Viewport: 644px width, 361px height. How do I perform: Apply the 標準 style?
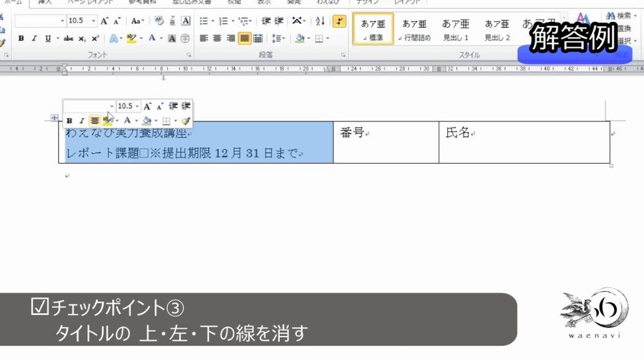[x=373, y=29]
